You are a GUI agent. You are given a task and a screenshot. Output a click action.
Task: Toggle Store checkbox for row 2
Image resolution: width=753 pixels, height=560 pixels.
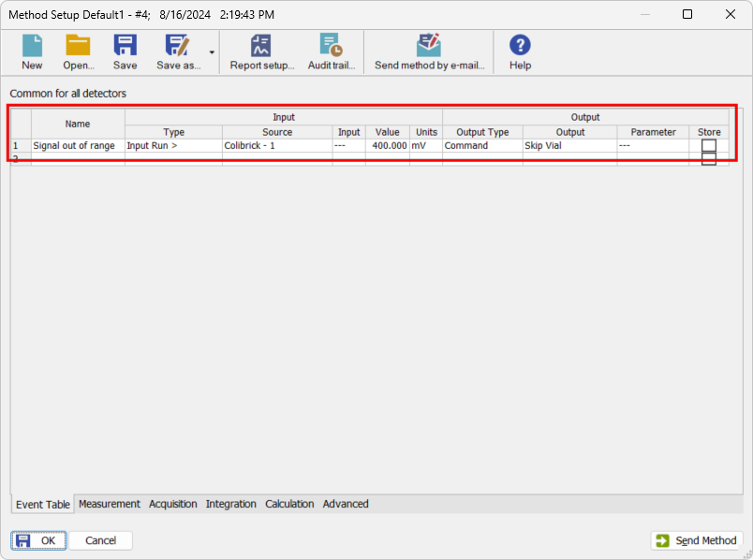tap(709, 159)
